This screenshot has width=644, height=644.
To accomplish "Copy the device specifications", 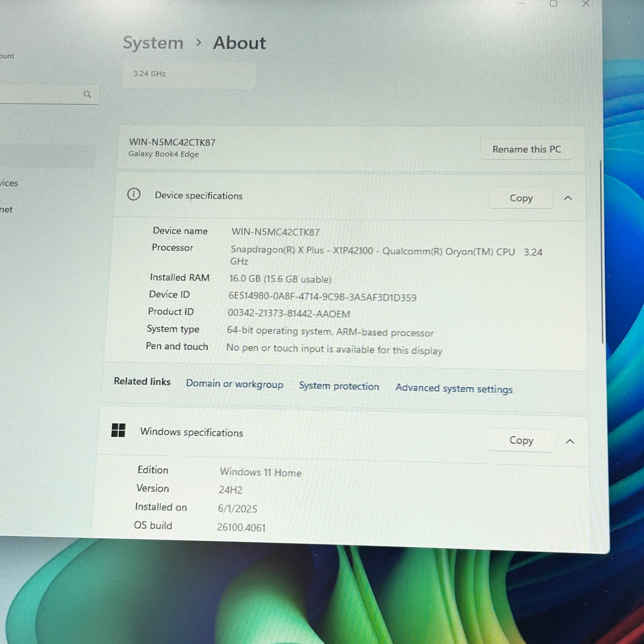I will click(x=521, y=198).
